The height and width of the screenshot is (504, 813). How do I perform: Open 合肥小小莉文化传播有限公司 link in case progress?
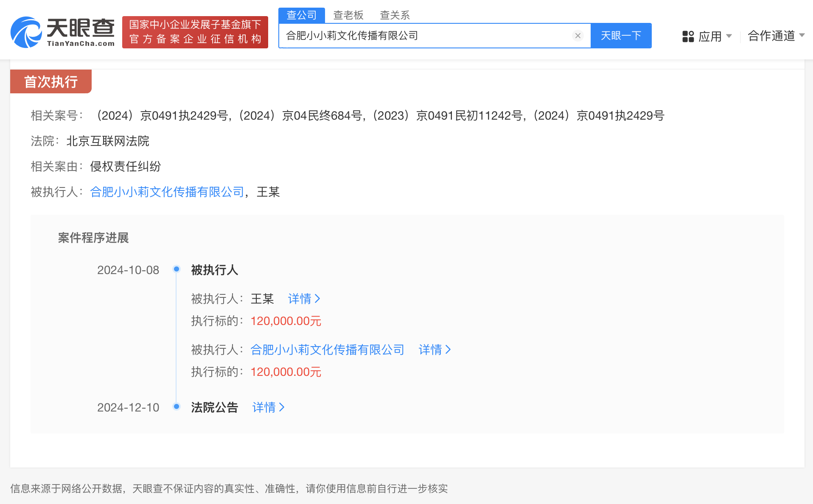click(328, 350)
